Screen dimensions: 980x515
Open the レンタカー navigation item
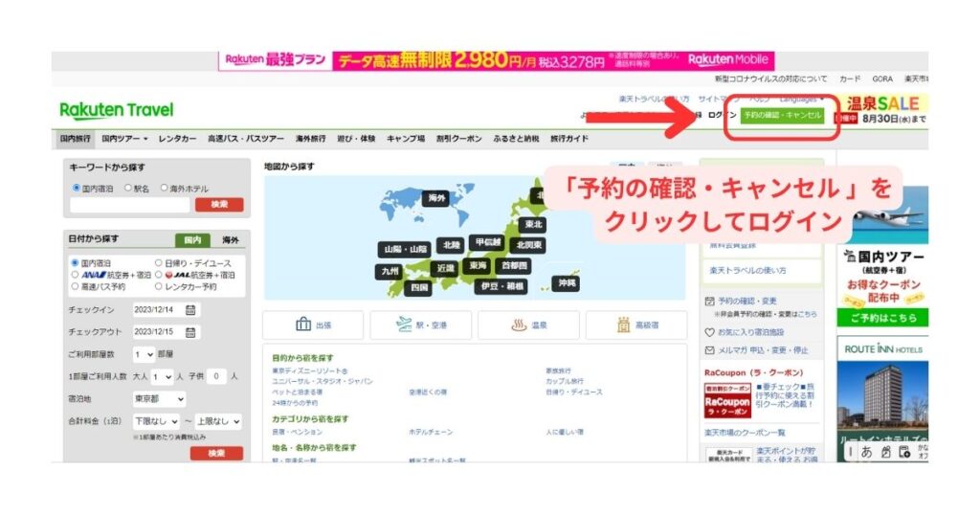click(177, 139)
